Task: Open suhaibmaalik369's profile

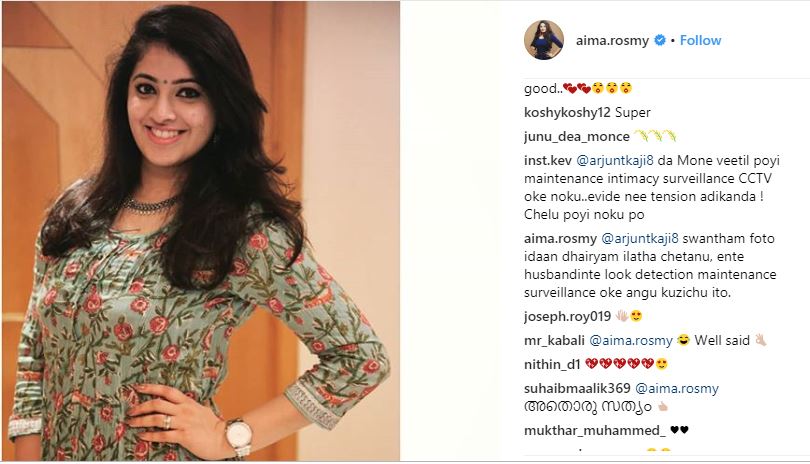Action: pyautogui.click(x=577, y=388)
